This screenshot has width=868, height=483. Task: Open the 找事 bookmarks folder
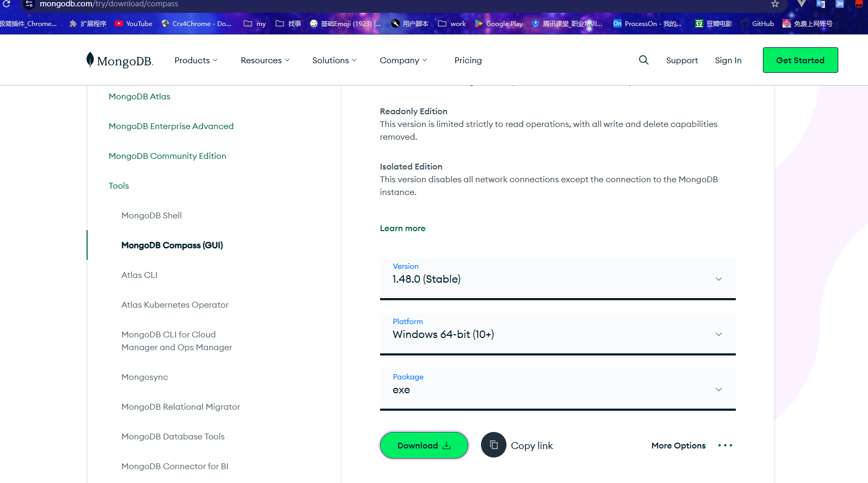point(288,23)
